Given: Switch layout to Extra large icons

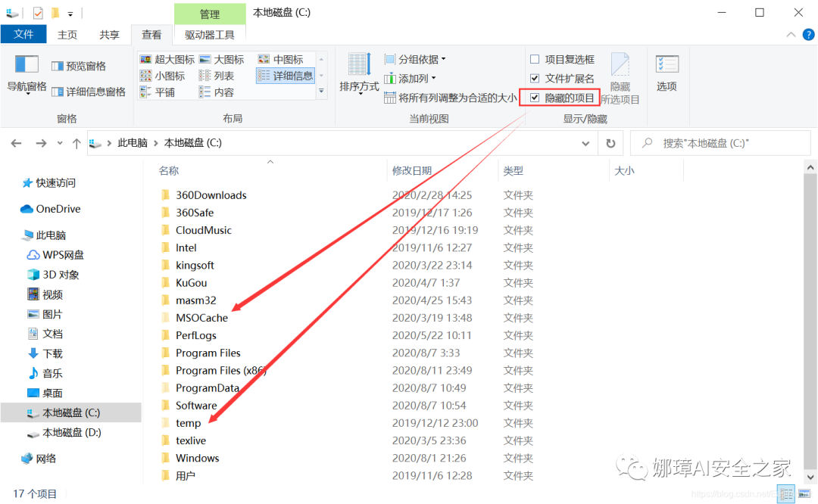Looking at the screenshot, I should (167, 60).
